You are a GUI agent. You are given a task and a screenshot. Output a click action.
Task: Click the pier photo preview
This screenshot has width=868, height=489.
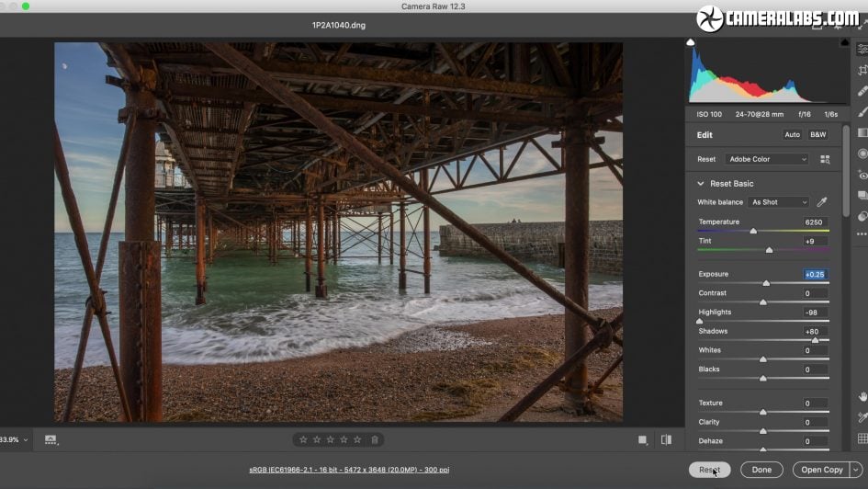pyautogui.click(x=338, y=232)
